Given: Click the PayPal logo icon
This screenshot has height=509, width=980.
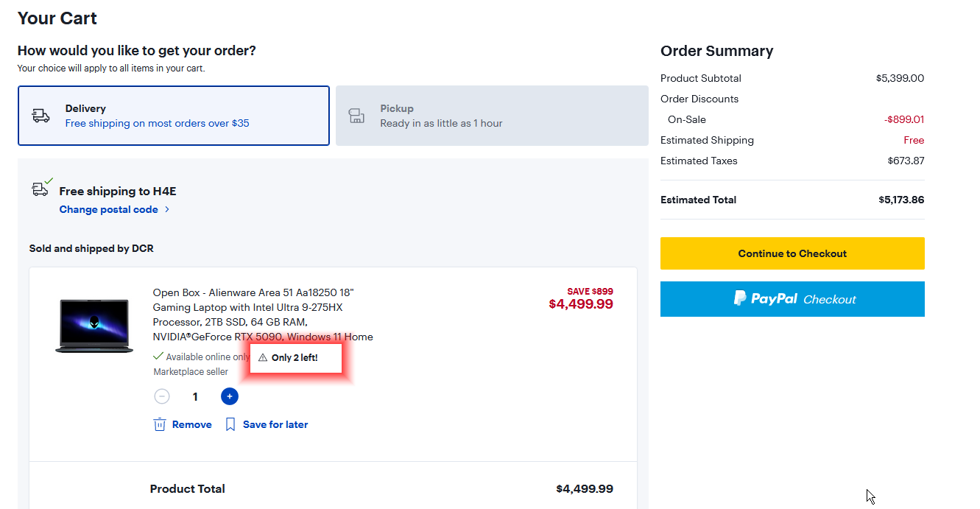Looking at the screenshot, I should (740, 298).
